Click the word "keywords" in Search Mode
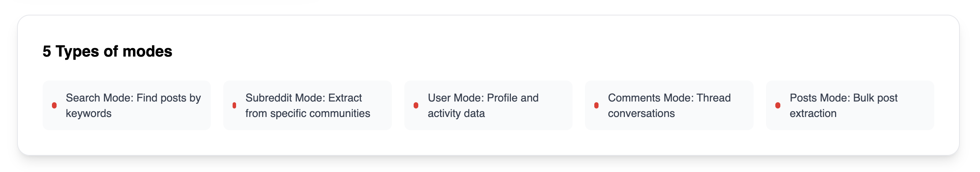980x172 pixels. tap(89, 114)
